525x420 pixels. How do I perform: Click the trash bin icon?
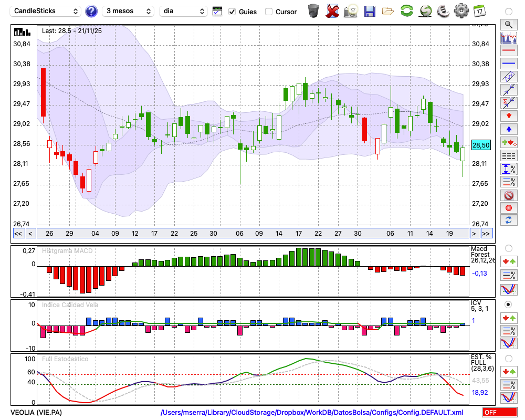pyautogui.click(x=313, y=11)
